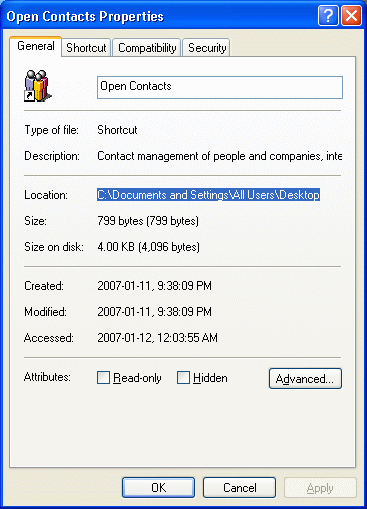Click the highlighted Location path text

point(209,195)
